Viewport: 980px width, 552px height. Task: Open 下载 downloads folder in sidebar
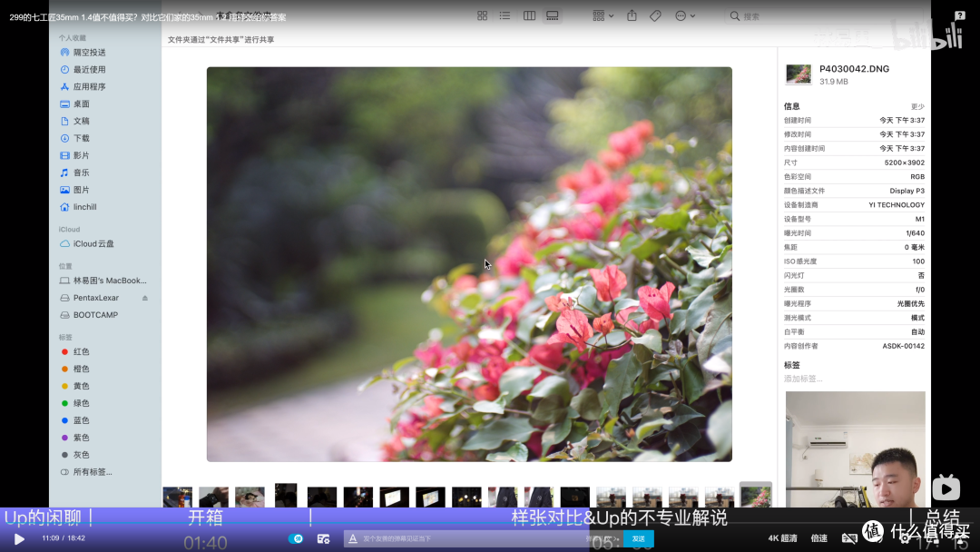coord(75,138)
